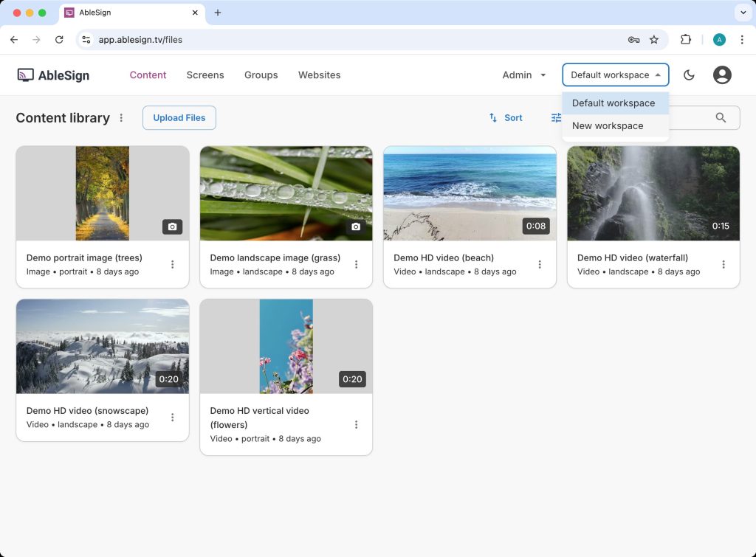
Task: Toggle dark mode with the moon icon
Action: click(x=689, y=75)
